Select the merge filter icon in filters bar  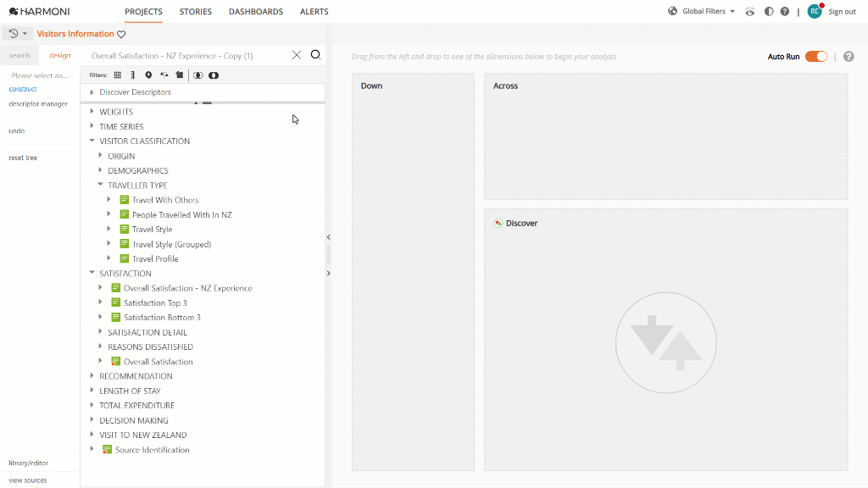[164, 75]
